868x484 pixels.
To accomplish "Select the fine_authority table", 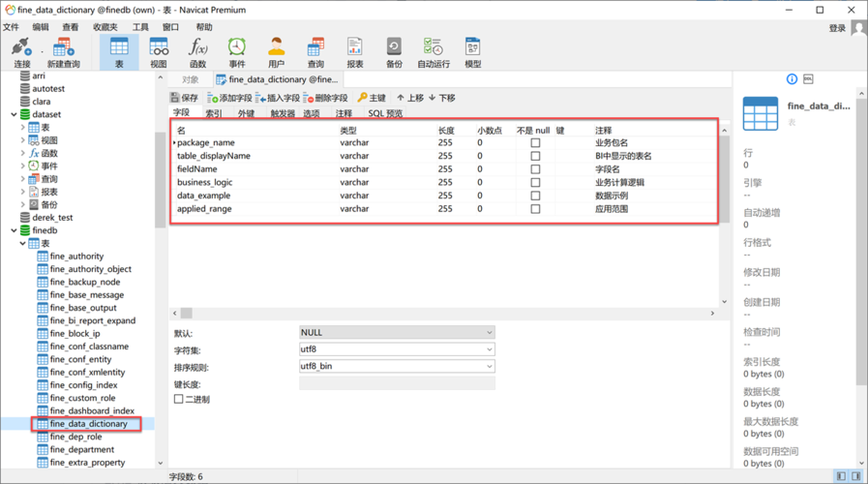I will [x=76, y=256].
